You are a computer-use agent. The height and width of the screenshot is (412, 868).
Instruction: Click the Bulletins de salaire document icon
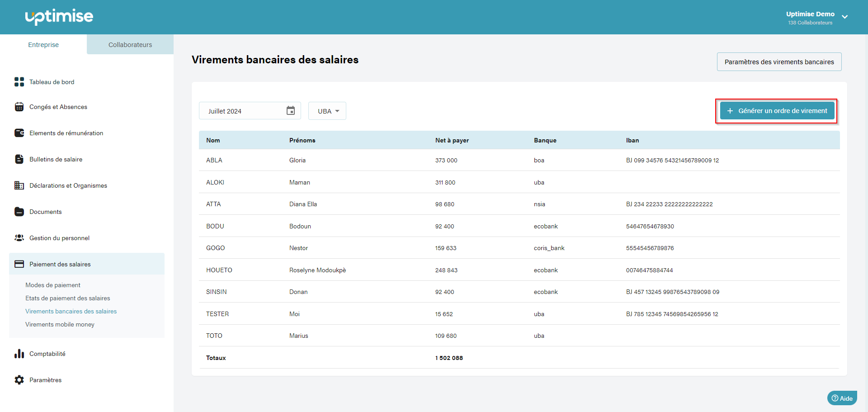tap(19, 159)
